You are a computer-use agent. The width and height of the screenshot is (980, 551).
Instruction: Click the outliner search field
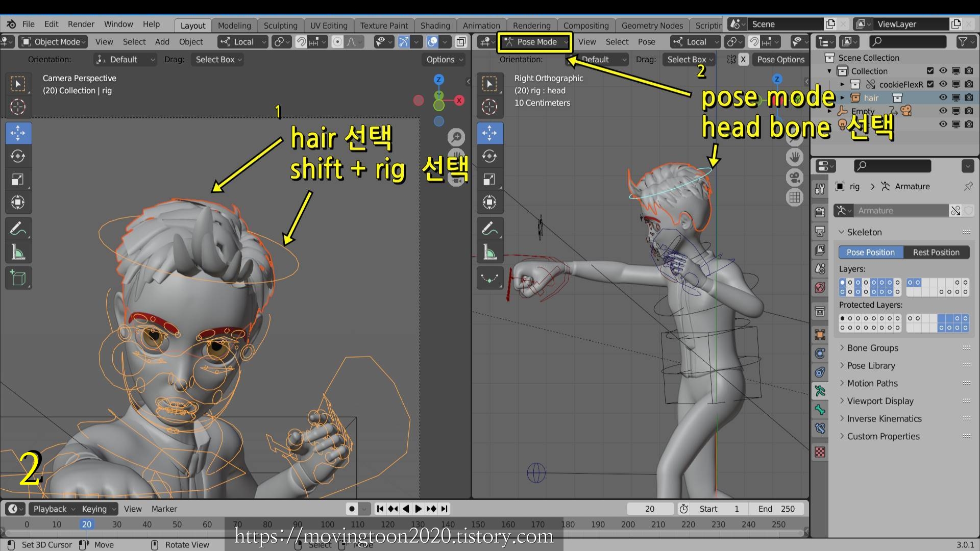tap(908, 42)
